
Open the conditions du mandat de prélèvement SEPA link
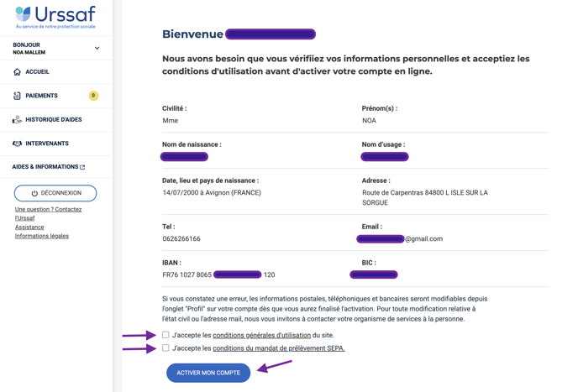pyautogui.click(x=279, y=348)
